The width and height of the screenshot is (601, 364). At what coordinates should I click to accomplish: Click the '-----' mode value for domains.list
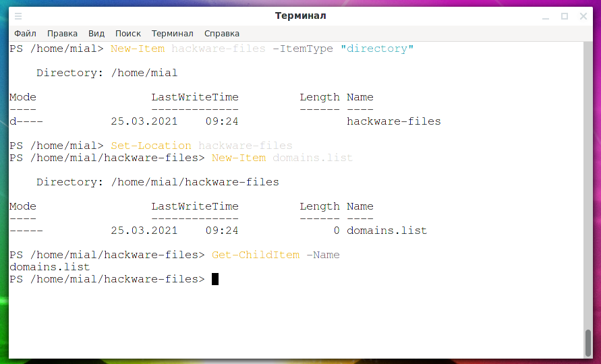[x=26, y=231]
